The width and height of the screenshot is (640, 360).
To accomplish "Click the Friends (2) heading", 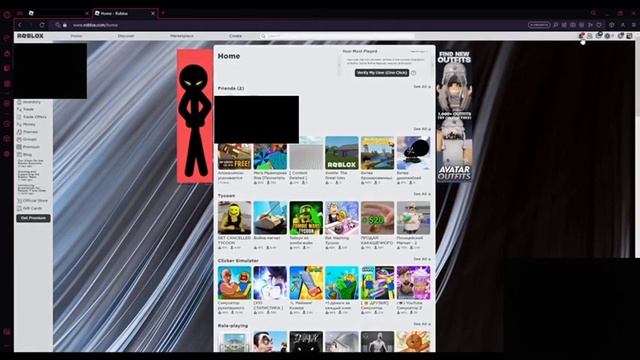I will (x=231, y=88).
